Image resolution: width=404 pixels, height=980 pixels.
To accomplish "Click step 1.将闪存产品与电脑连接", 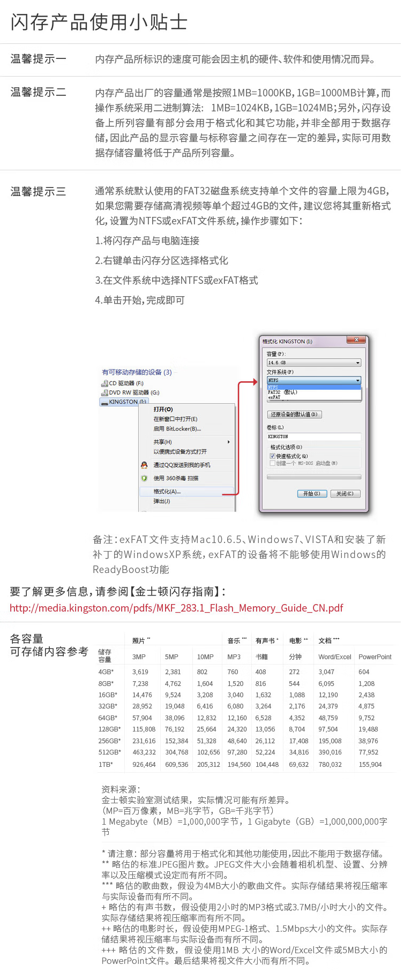I will (x=147, y=240).
